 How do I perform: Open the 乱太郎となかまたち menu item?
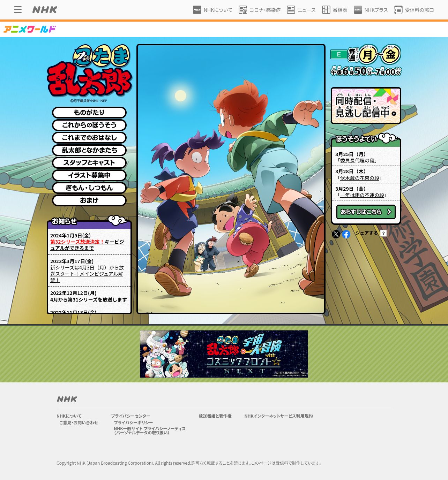(x=89, y=150)
